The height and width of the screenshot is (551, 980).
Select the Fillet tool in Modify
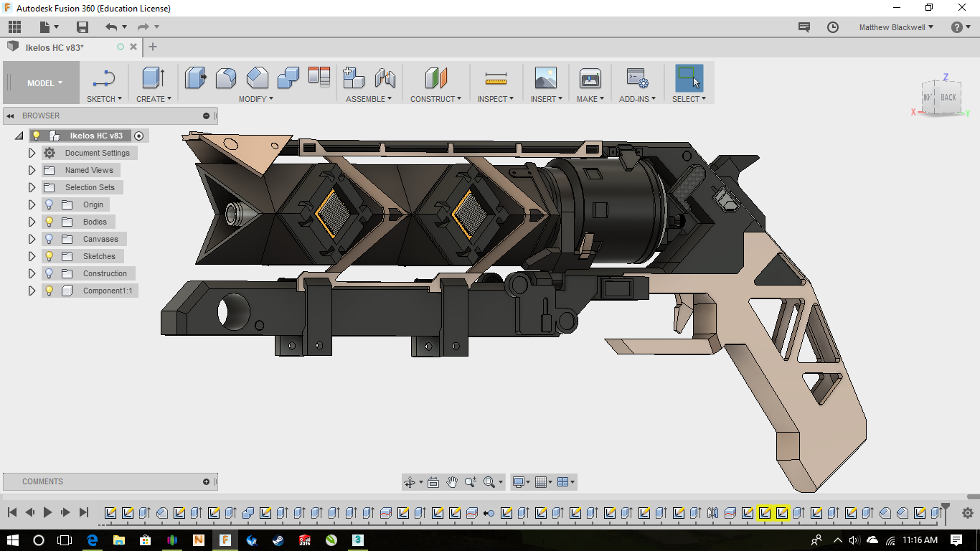pos(226,77)
